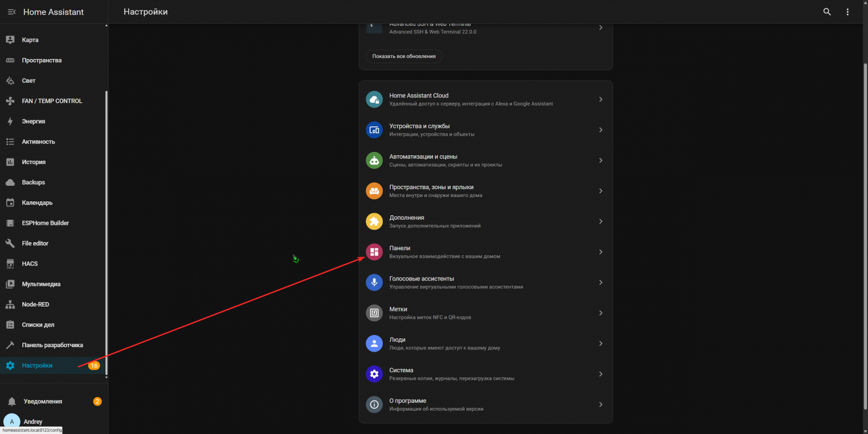Click the Home Assistant title
This screenshot has height=434, width=868.
pos(53,12)
